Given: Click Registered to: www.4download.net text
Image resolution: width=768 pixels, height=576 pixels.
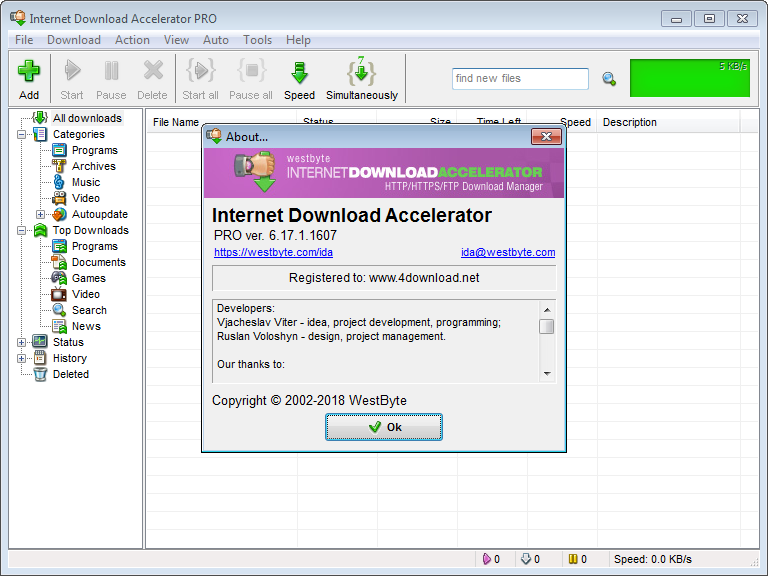Looking at the screenshot, I should tap(384, 278).
